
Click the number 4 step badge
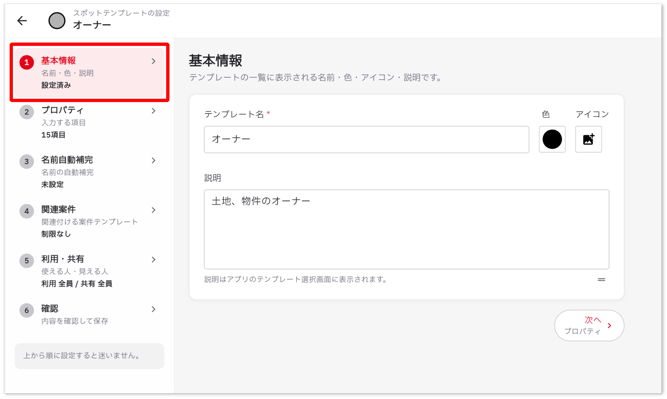click(x=26, y=211)
